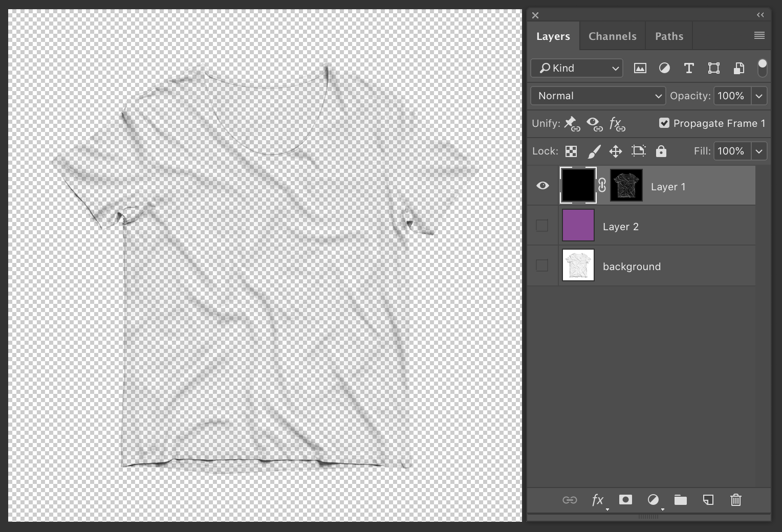Delete the selected layer
782x532 pixels.
coord(736,500)
